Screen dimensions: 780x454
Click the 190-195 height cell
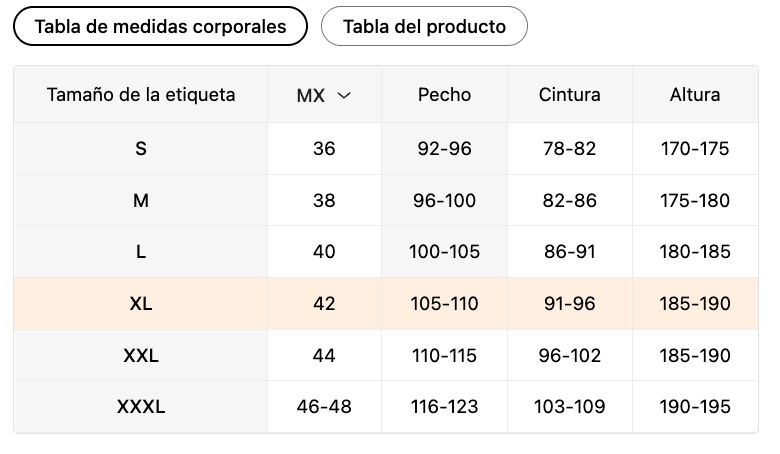[695, 407]
